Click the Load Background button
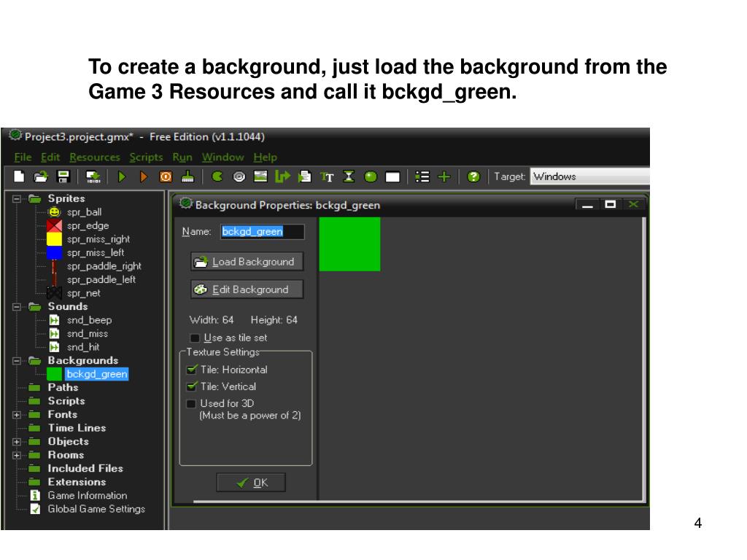The image size is (747, 560). [247, 262]
